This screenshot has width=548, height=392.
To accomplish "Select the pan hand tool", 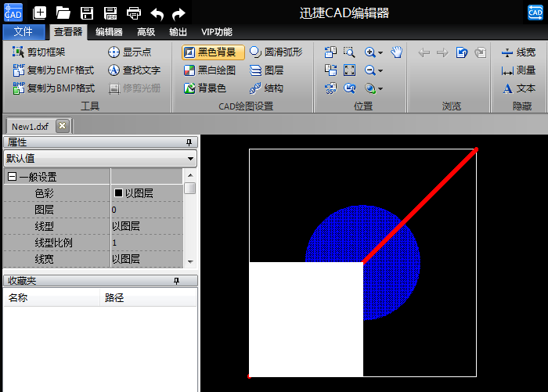I will (x=397, y=52).
